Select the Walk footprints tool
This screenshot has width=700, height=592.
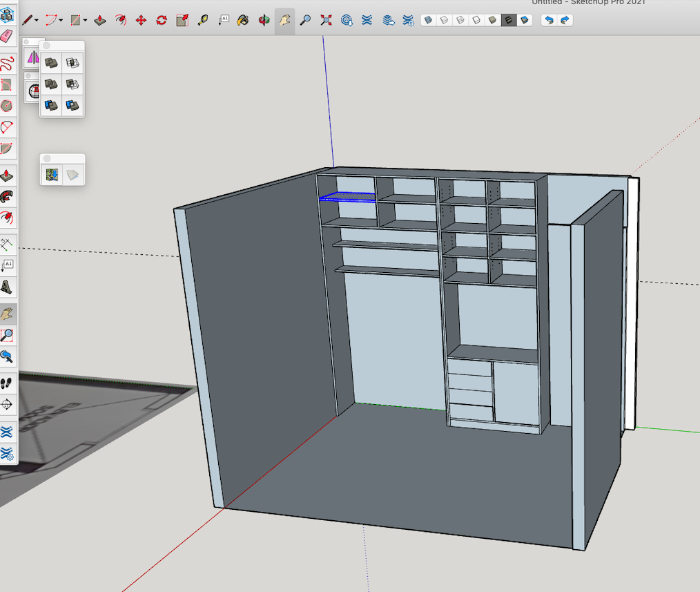[7, 383]
